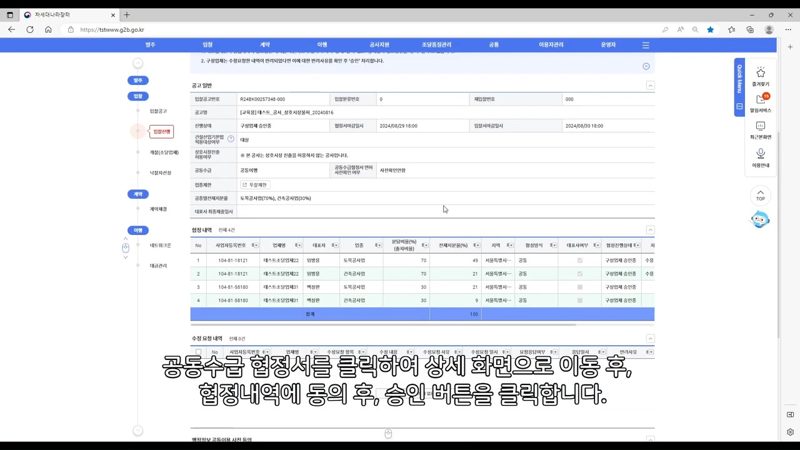Open filter dropdown on 업종 column
800x450 pixels.
pos(378,245)
